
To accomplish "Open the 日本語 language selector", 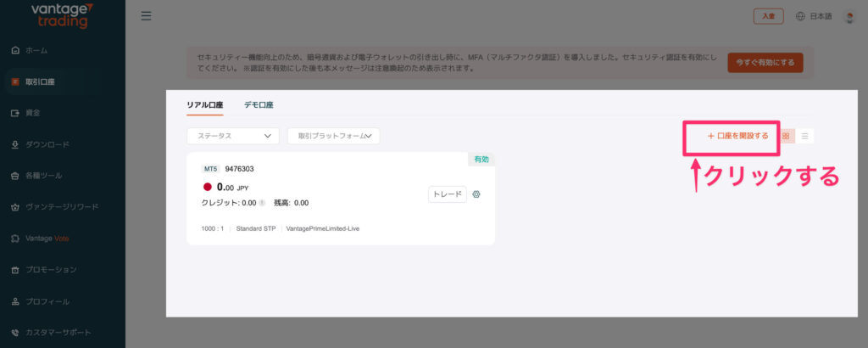I will point(821,16).
